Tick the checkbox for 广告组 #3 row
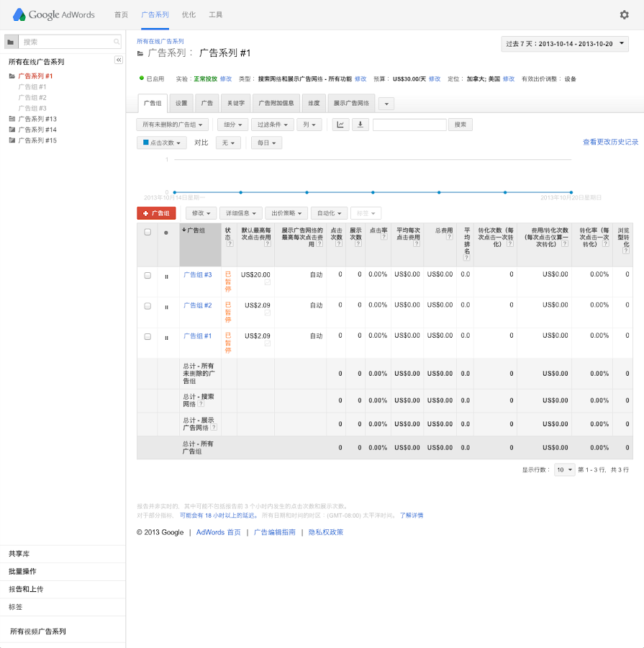This screenshot has width=644, height=648. 148,275
